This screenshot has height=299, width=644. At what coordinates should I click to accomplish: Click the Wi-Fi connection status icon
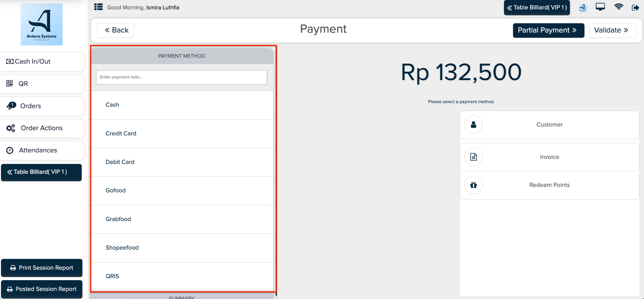coord(619,7)
